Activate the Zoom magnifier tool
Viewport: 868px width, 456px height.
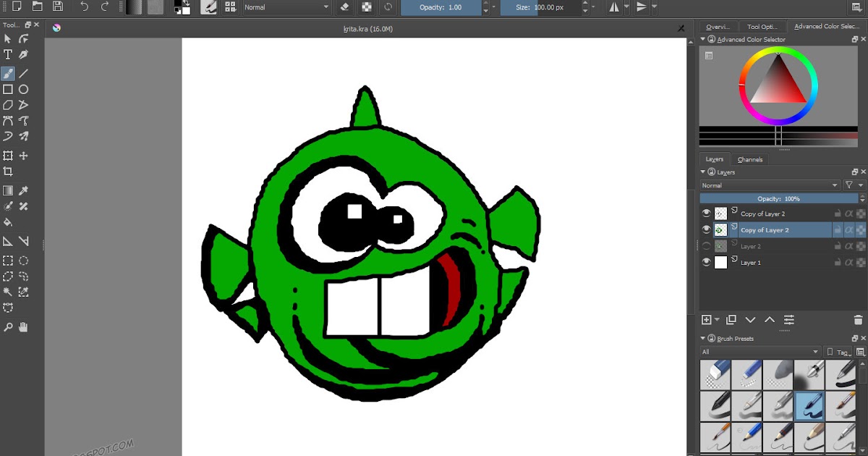(x=8, y=327)
